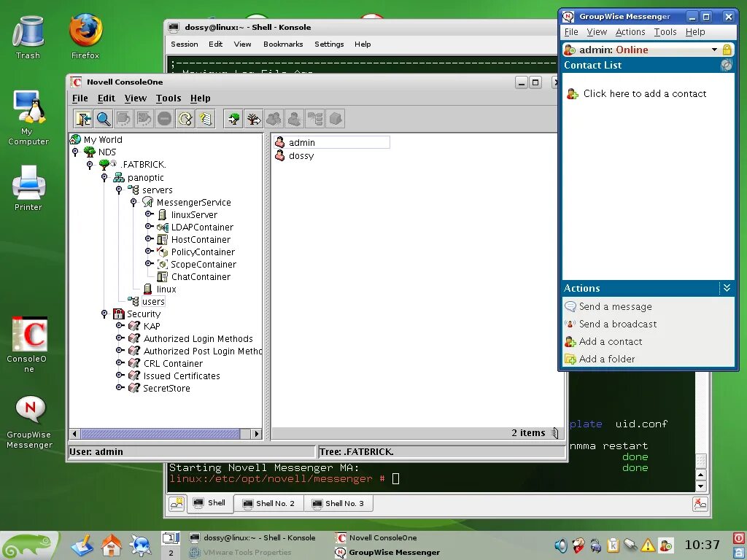The width and height of the screenshot is (747, 560).
Task: Select Issued Certificates in the tree
Action: click(182, 376)
